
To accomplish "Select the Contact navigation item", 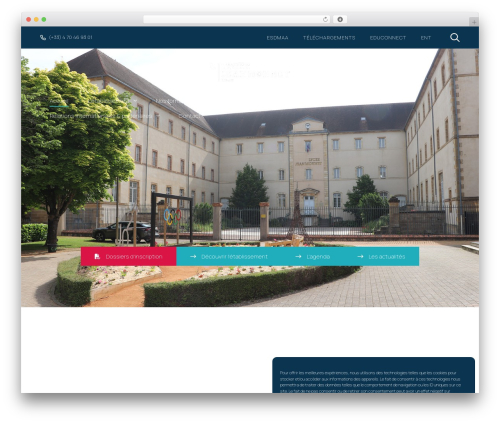I will 190,116.
